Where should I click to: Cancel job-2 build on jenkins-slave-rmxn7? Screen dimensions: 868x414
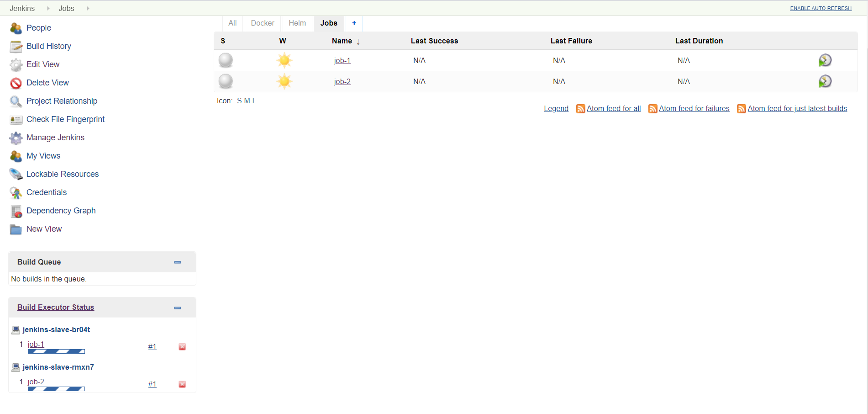[x=182, y=384]
